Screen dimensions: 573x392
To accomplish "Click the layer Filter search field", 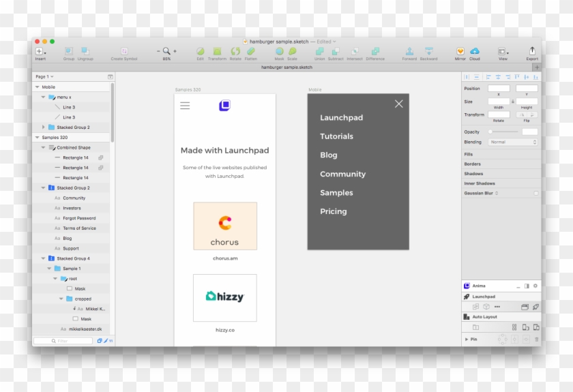I will [x=63, y=341].
